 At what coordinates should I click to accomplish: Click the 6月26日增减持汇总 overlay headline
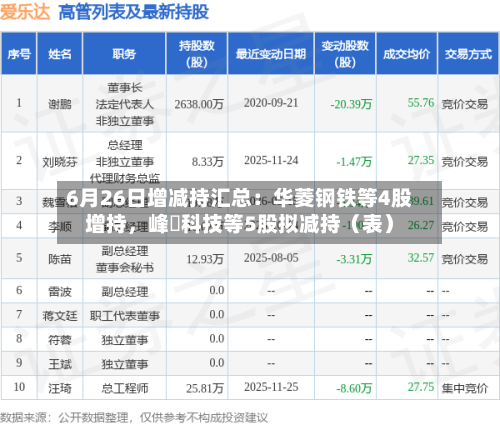point(249,212)
